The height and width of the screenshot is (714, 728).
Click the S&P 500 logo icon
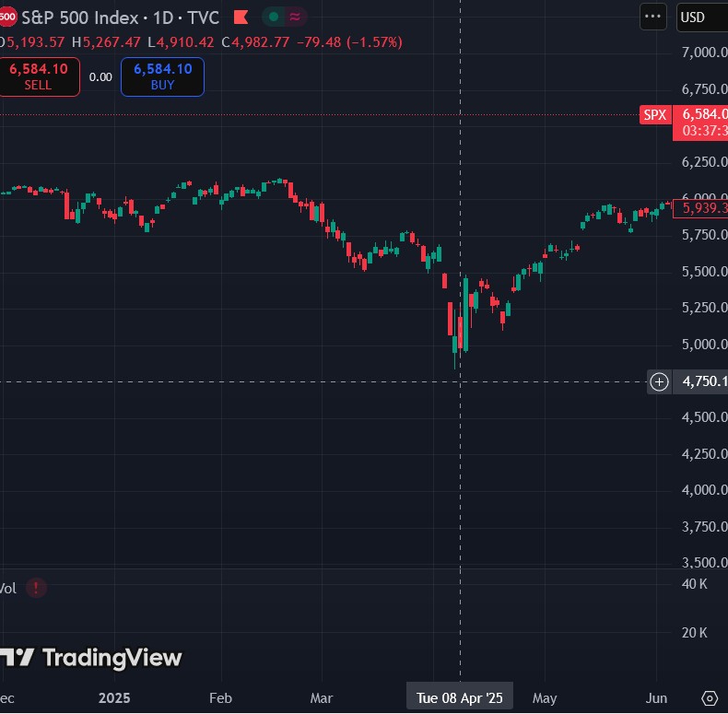(7, 18)
